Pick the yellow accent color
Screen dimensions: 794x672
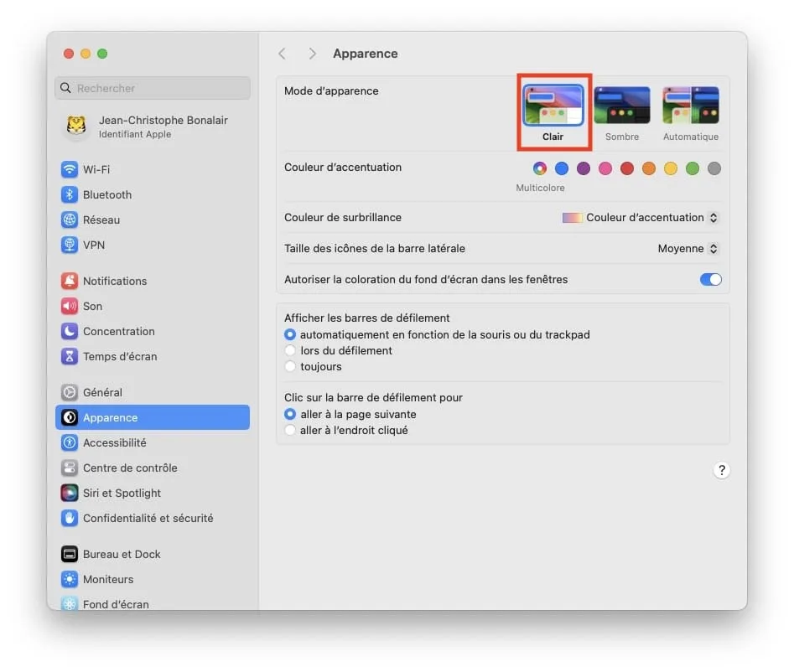click(671, 168)
